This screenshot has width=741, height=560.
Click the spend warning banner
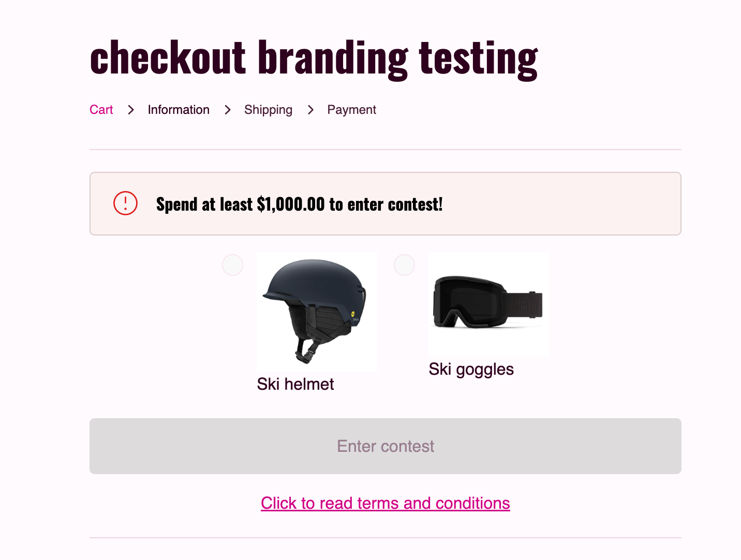(385, 203)
